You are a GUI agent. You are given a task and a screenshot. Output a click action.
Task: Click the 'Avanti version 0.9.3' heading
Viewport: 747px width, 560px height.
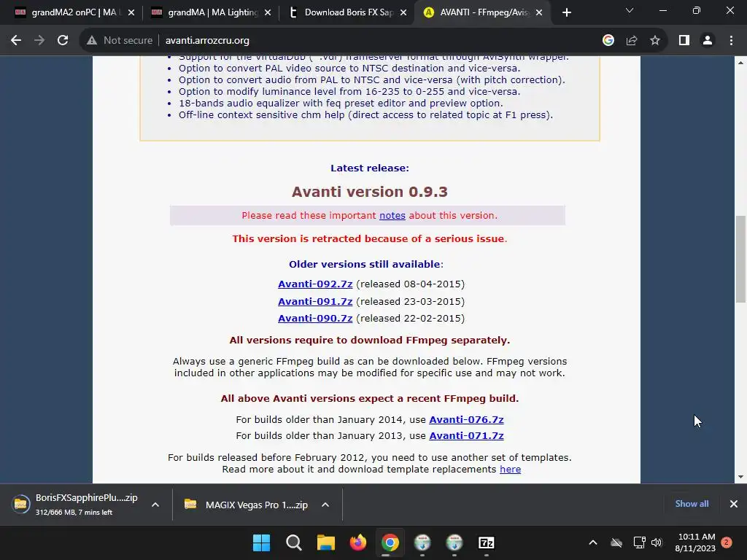(370, 192)
